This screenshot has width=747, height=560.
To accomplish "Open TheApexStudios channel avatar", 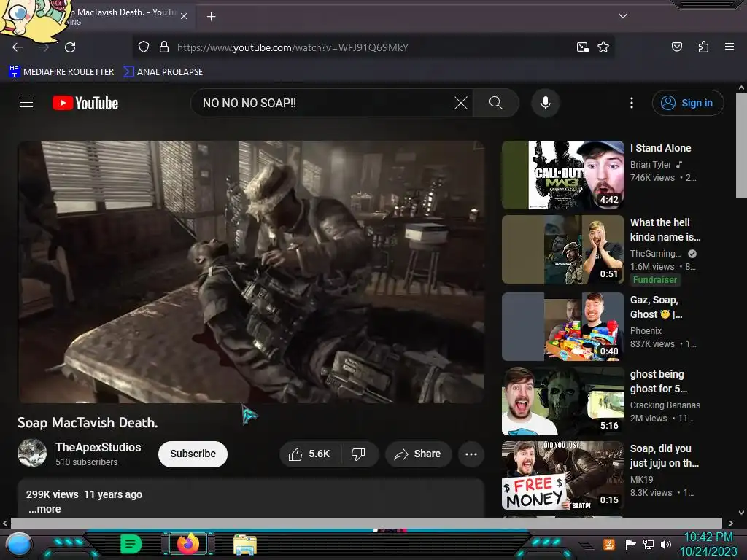I will point(32,453).
